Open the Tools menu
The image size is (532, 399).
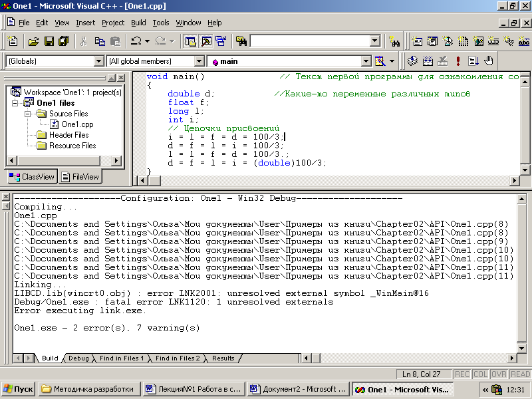pos(160,23)
